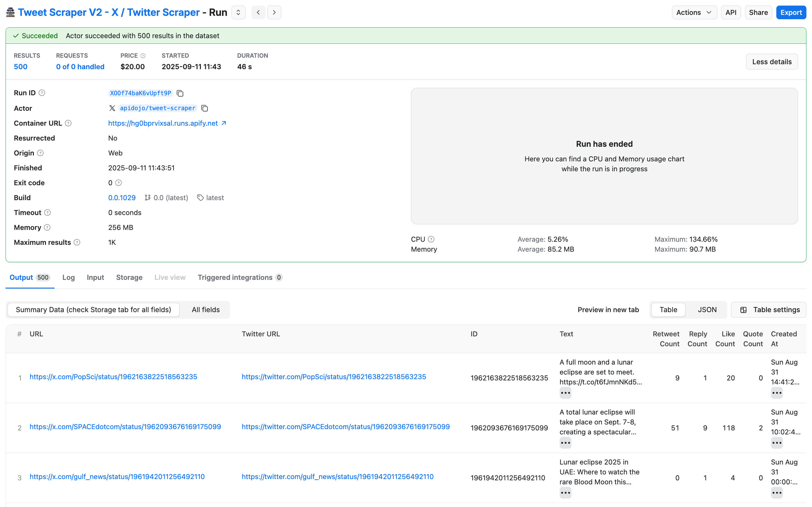812x507 pixels.
Task: Expand the first row's Text ellipsis
Action: 565,393
